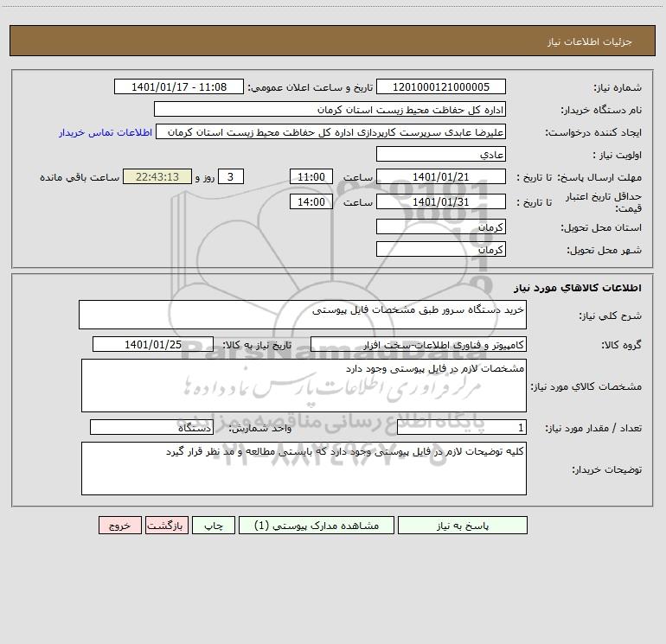This screenshot has width=666, height=644.
Task: Click delivery province field کرمان
Action: [x=441, y=226]
